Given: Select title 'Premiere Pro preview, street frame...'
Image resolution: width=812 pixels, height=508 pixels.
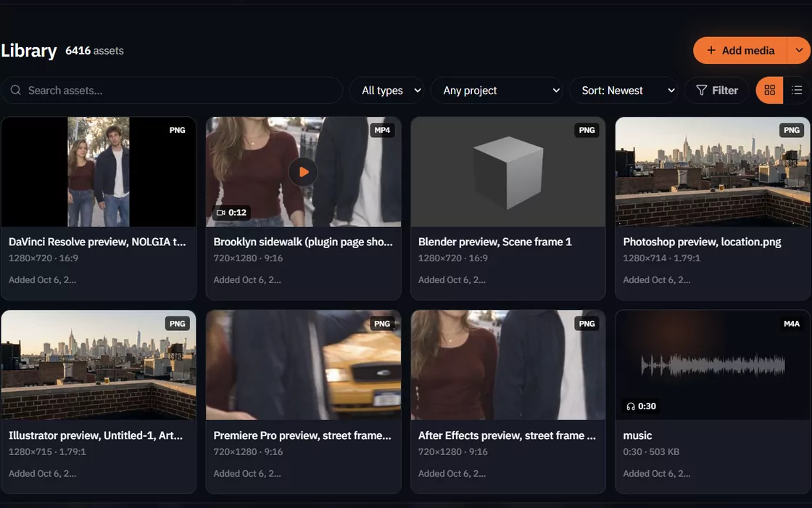Looking at the screenshot, I should coord(302,435).
